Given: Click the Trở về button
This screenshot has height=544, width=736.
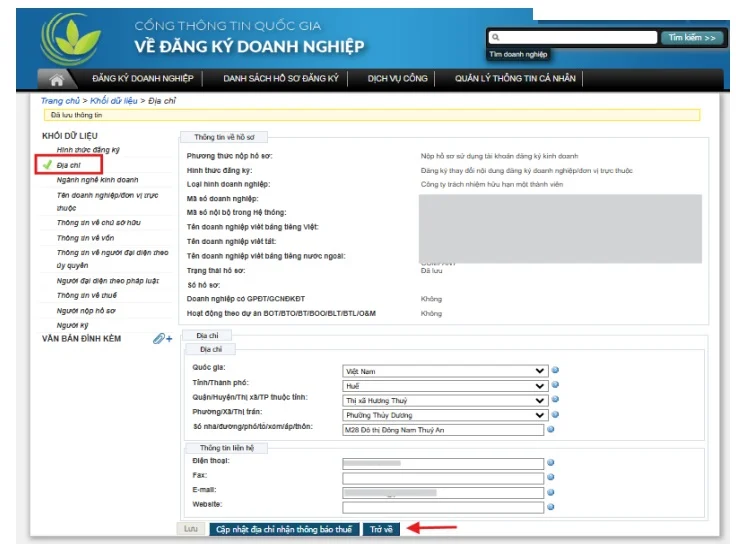Looking at the screenshot, I should pos(381,529).
